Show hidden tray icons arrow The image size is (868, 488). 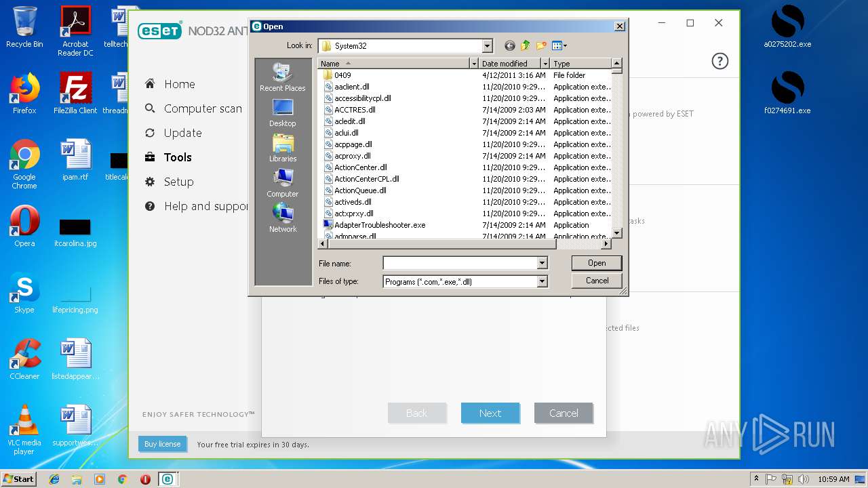pyautogui.click(x=756, y=479)
